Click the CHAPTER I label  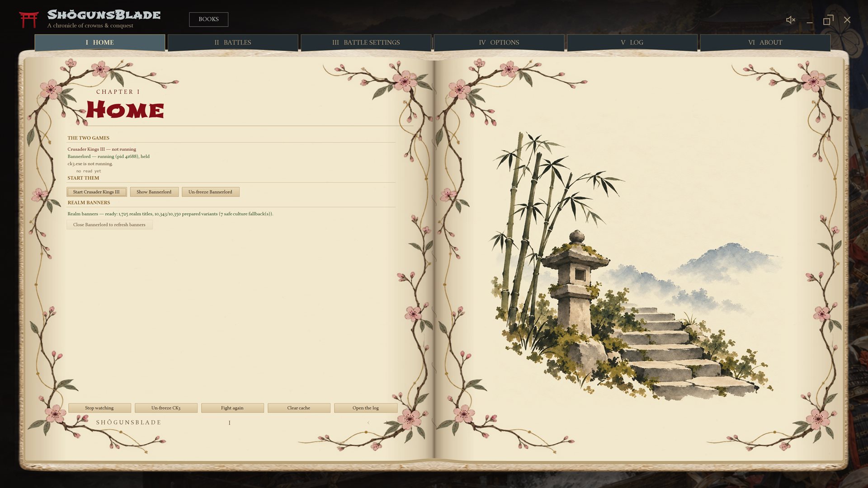coord(118,92)
